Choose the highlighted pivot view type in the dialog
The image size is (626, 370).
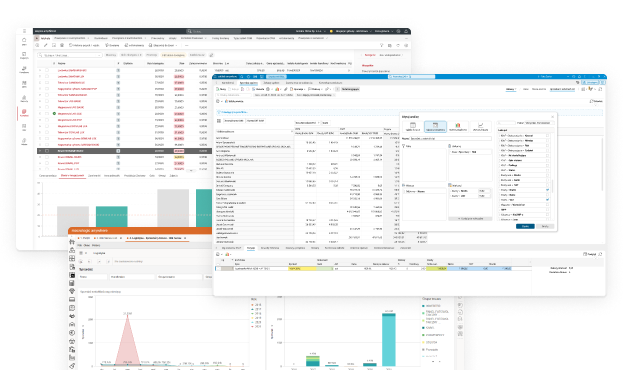tap(435, 127)
